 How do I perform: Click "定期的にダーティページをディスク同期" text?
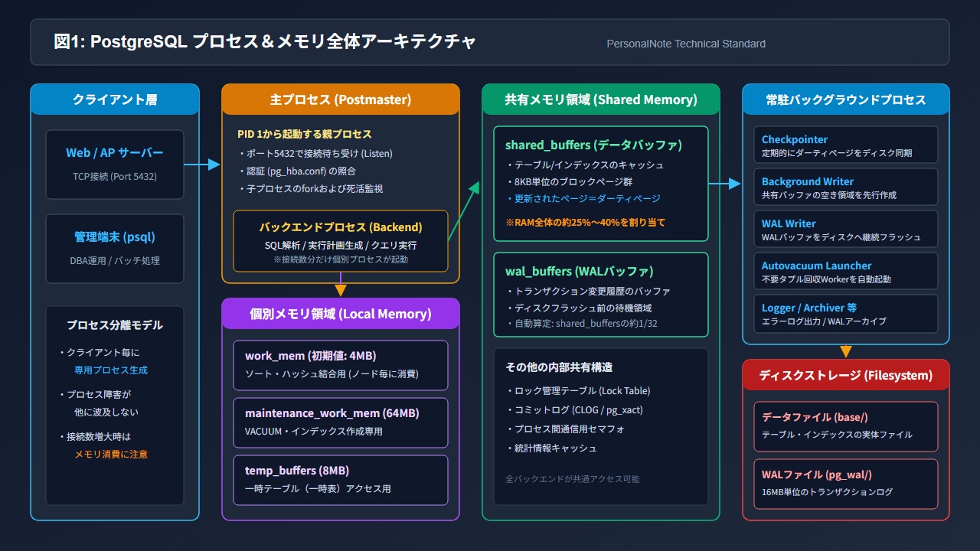pyautogui.click(x=837, y=153)
